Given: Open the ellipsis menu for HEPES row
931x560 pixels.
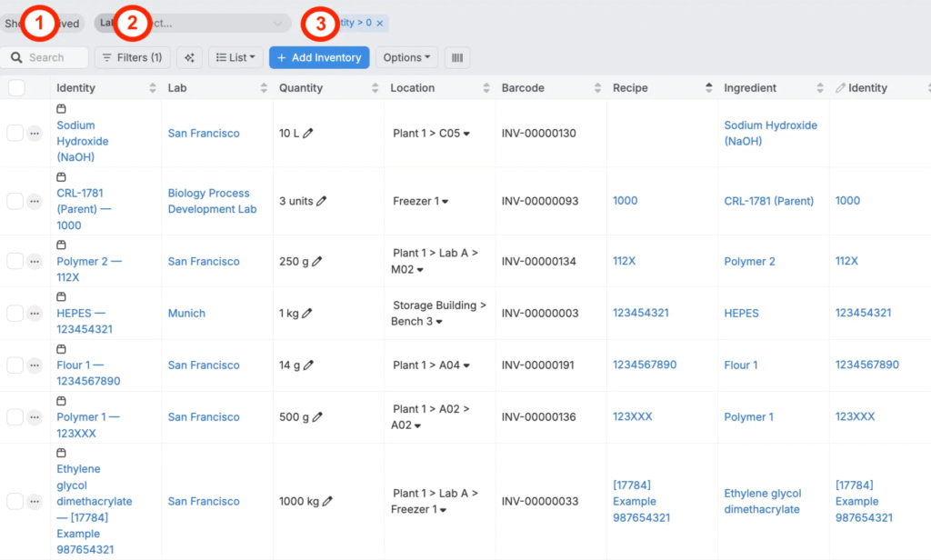Looking at the screenshot, I should tap(35, 314).
